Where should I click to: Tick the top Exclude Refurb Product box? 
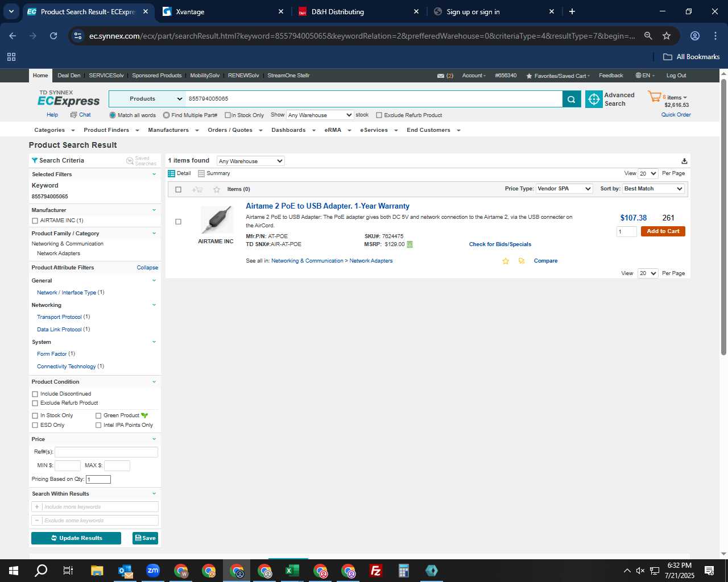click(x=379, y=115)
